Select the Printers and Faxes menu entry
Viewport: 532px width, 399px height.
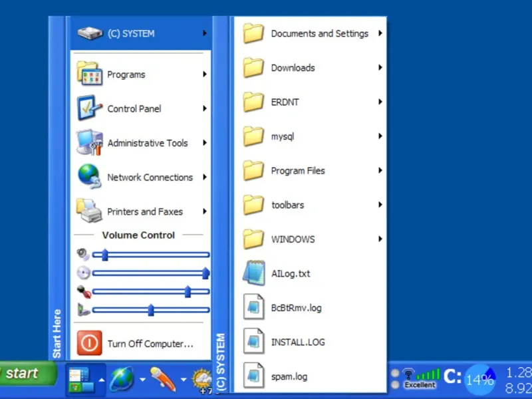tap(141, 211)
